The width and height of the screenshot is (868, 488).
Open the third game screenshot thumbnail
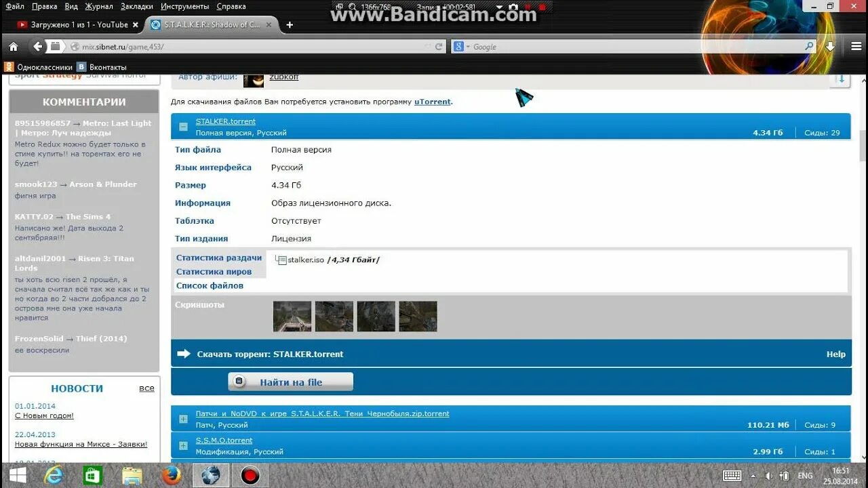pos(376,317)
